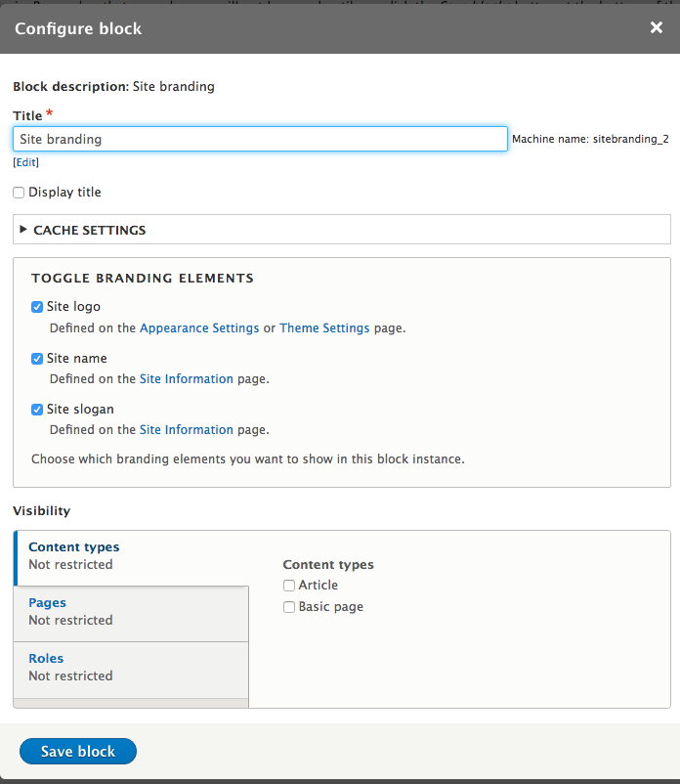
Task: Disable the Site name branding element
Action: click(x=37, y=358)
